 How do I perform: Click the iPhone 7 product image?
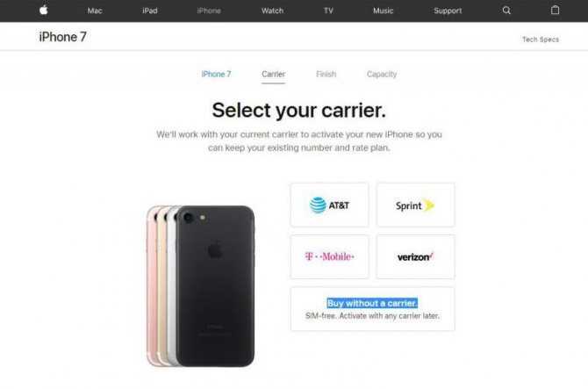[x=201, y=286]
